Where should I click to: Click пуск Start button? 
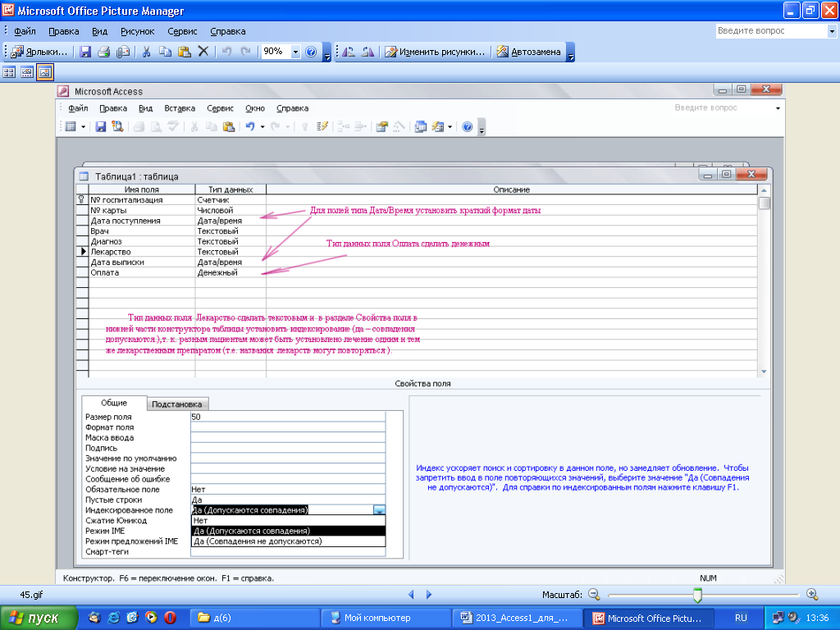click(39, 619)
